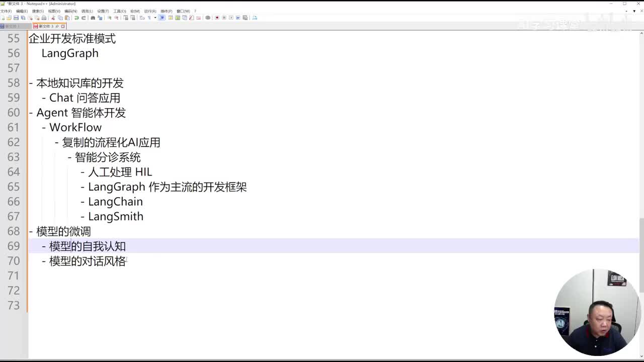Click the Monitoring eye toolbar icon
The image size is (644, 362).
(208, 18)
